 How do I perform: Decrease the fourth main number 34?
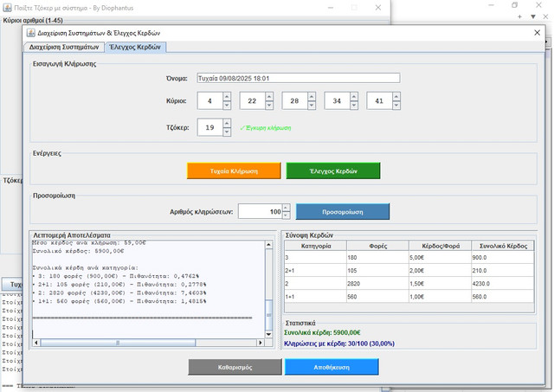354,106
